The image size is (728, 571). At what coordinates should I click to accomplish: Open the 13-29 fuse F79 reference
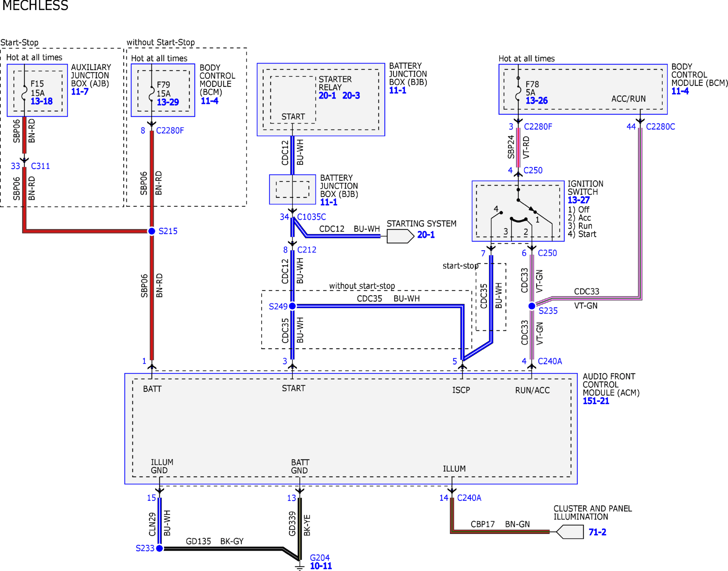pyautogui.click(x=167, y=102)
